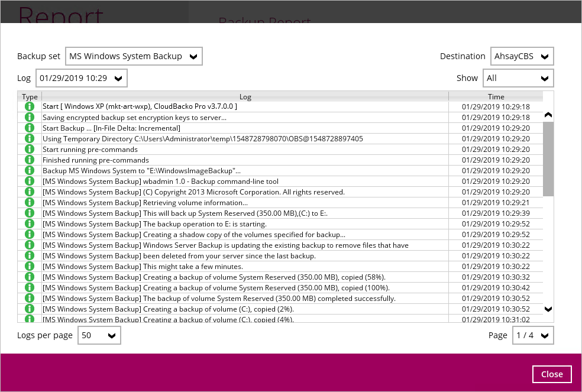Screen dimensions: 582x392
Task: Click the scrollbar up arrow
Action: coord(548,115)
